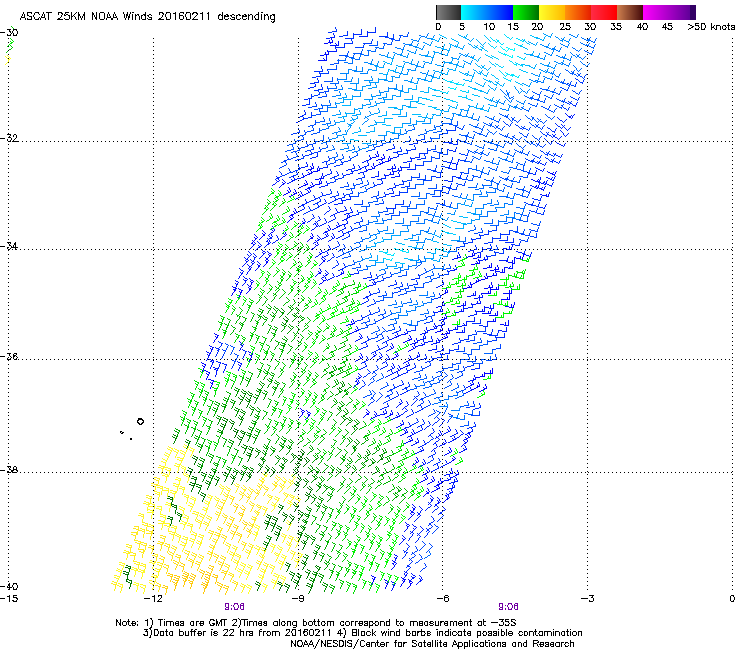
Task: Click the '-36' latitude axis label
Action: (9, 356)
